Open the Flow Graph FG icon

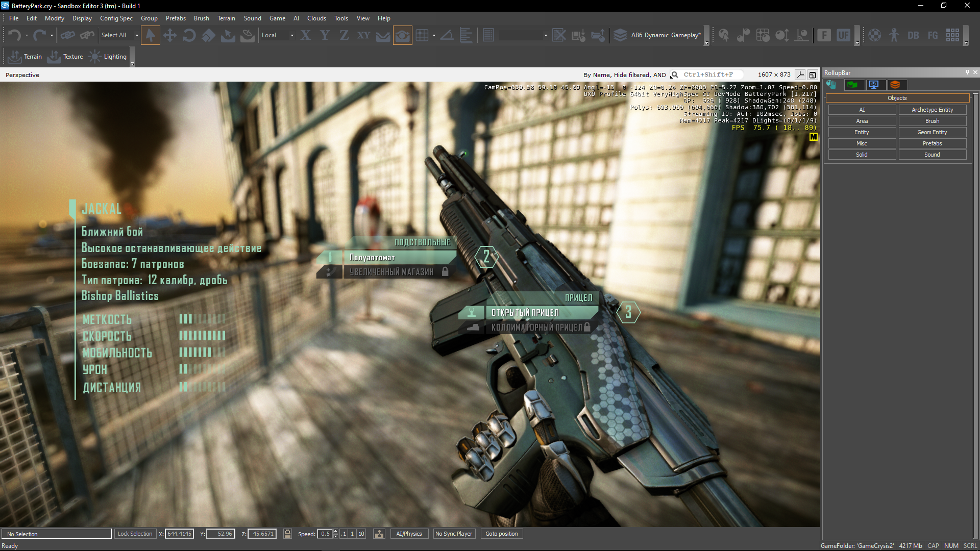[933, 35]
